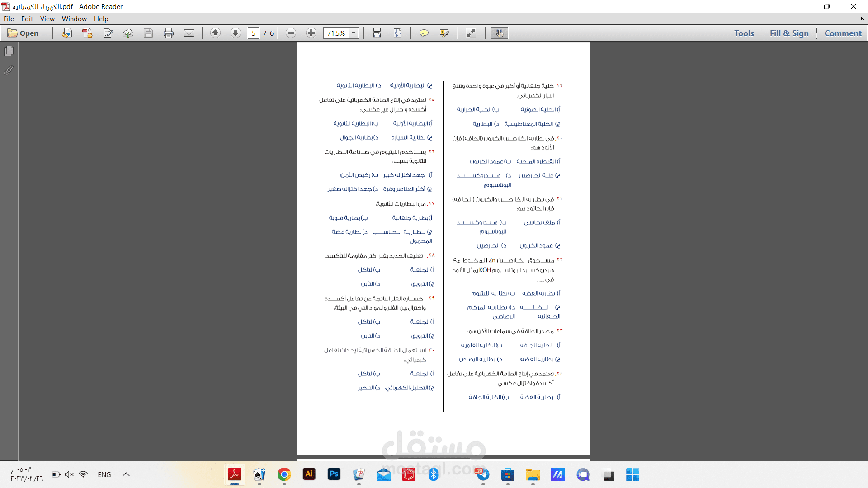Viewport: 868px width, 488px height.
Task: Expand hidden icons in the system tray
Action: coord(126,474)
